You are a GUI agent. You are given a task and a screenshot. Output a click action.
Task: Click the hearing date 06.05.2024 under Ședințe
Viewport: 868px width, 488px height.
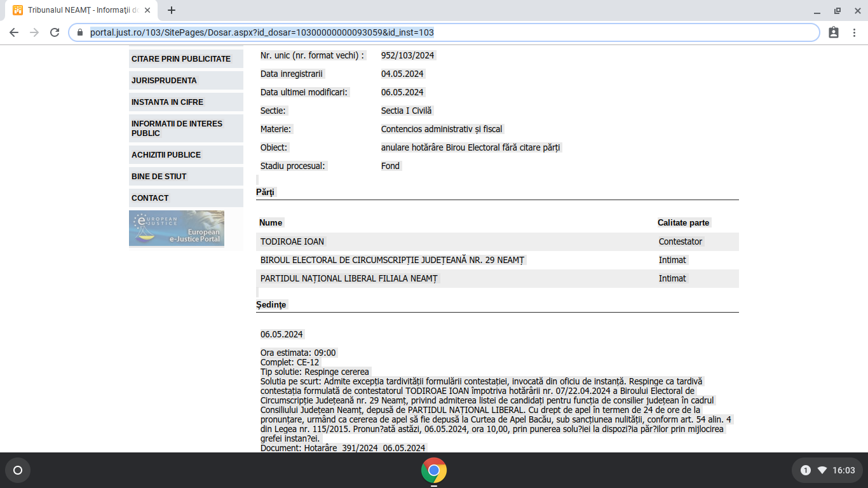[x=281, y=334]
